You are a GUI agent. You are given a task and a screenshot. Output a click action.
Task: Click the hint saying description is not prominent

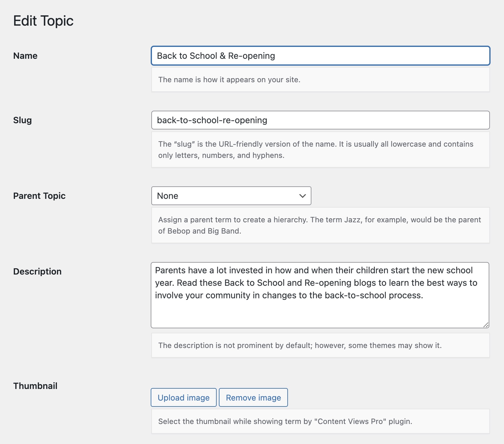[x=300, y=346]
